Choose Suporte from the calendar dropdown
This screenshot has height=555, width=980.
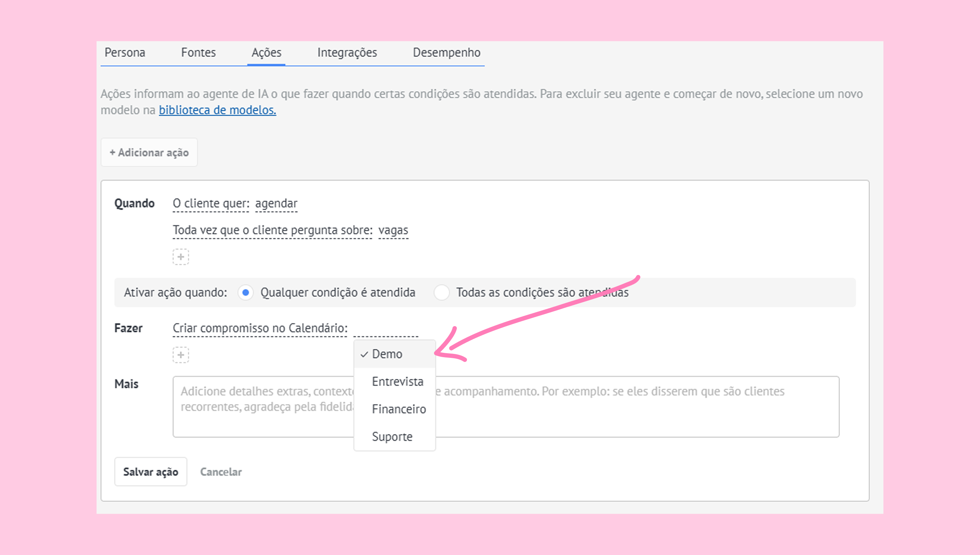click(x=392, y=436)
